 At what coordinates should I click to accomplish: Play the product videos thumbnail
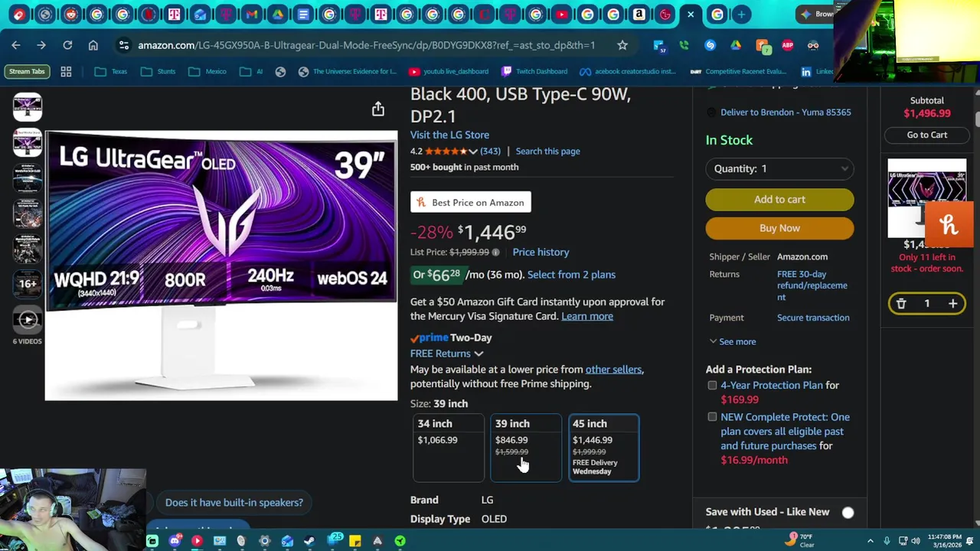(x=28, y=320)
